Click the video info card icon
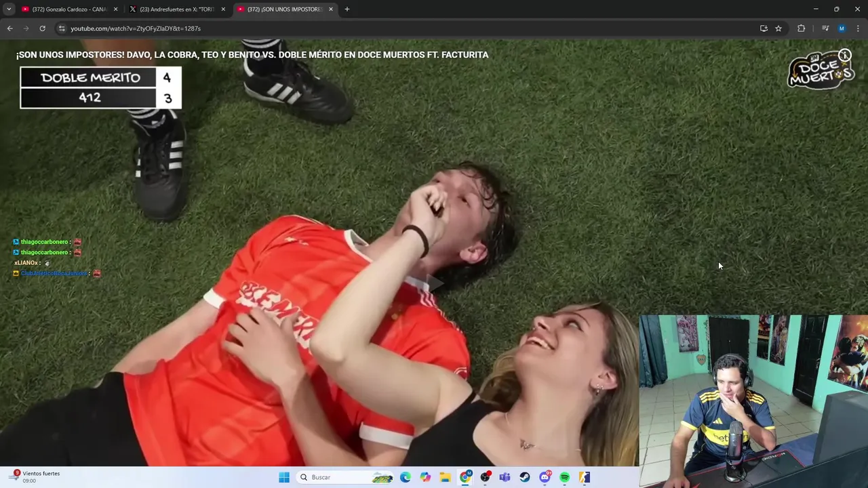868x488 pixels. [x=844, y=55]
